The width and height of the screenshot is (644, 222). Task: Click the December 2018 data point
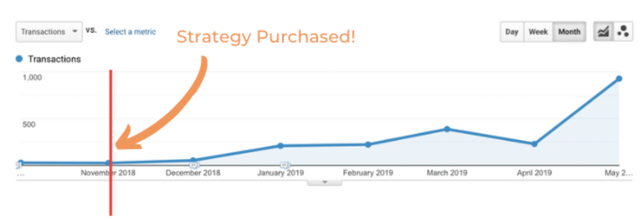coord(193,160)
